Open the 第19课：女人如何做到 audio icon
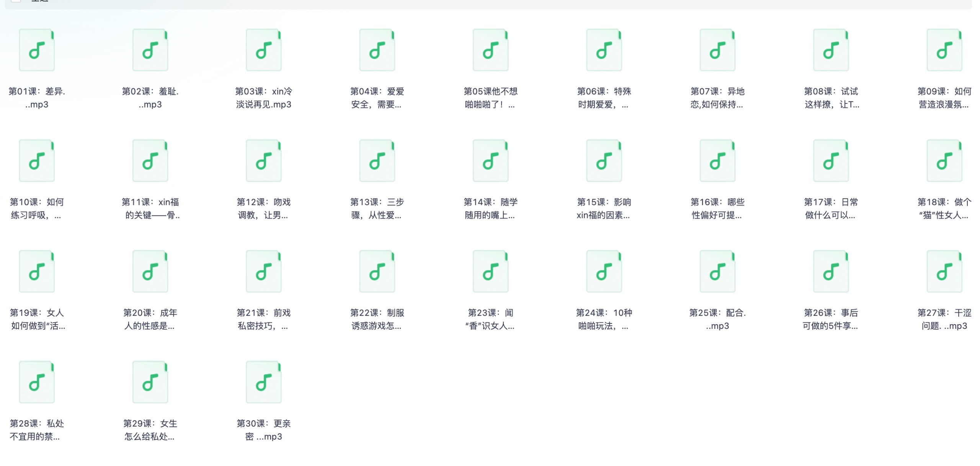The width and height of the screenshot is (980, 466). pos(37,271)
